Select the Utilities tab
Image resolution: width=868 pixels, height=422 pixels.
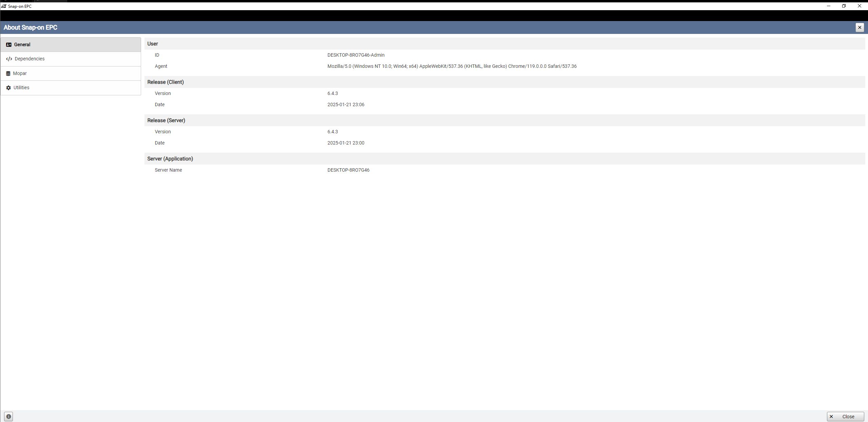click(x=71, y=88)
